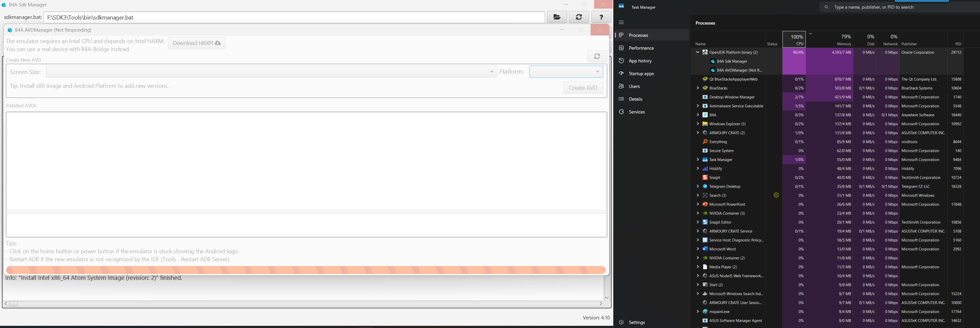Click the Snagit process icon
This screenshot has width=980, height=328.
tap(705, 178)
